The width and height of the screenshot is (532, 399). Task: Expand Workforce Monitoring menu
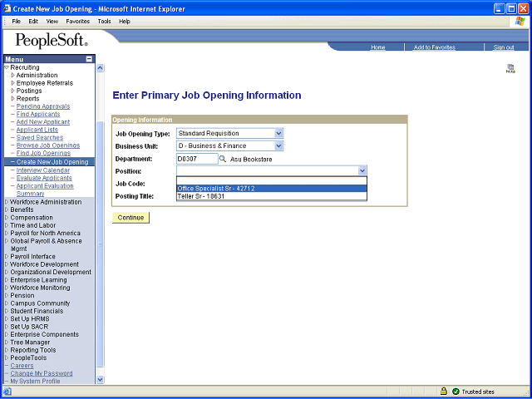[7, 288]
